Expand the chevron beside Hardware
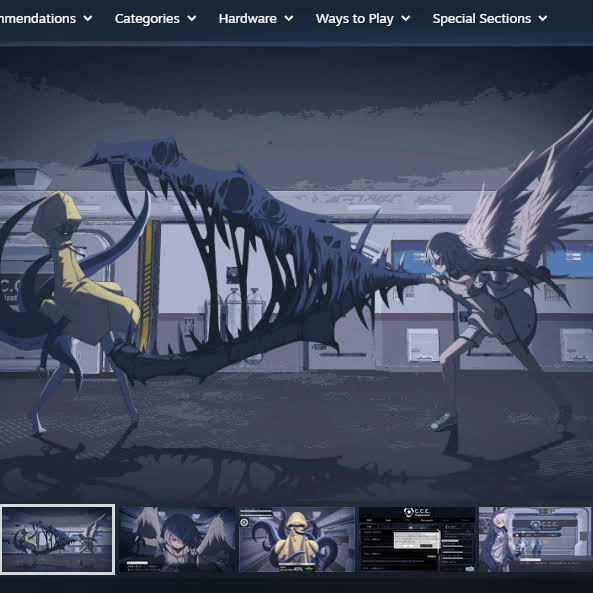 pyautogui.click(x=289, y=18)
